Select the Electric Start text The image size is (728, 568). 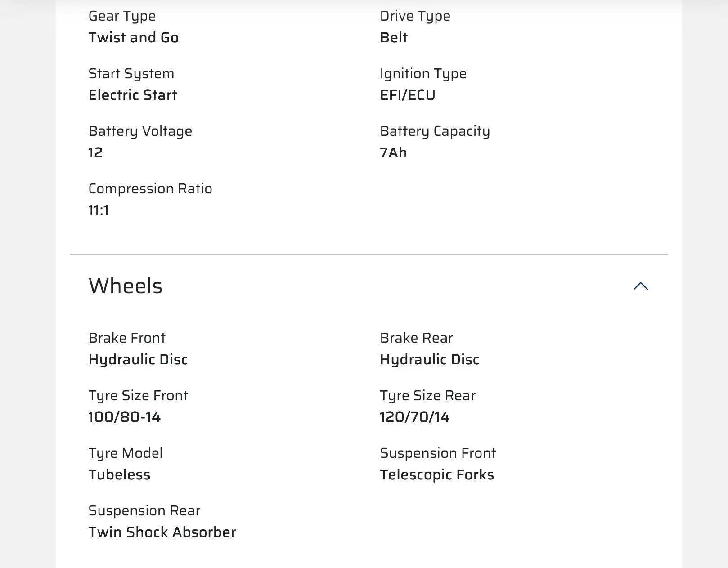coord(133,95)
